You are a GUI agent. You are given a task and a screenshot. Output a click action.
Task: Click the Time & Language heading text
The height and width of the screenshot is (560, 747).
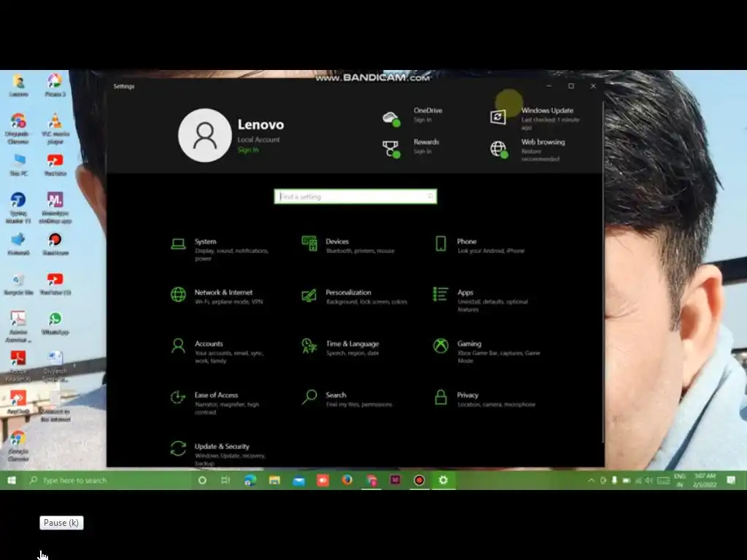[352, 344]
